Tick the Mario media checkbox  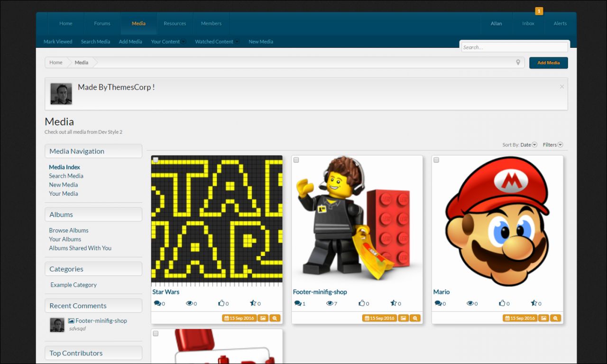[436, 160]
